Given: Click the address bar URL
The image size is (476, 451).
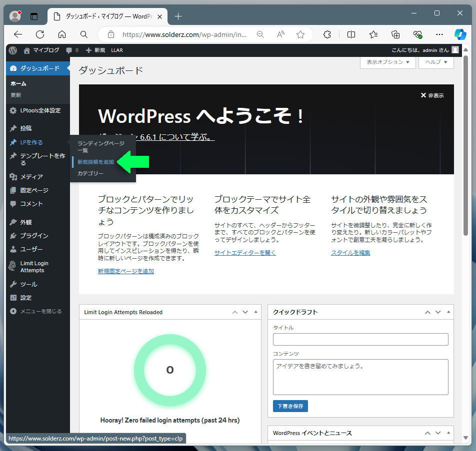Looking at the screenshot, I should 184,34.
